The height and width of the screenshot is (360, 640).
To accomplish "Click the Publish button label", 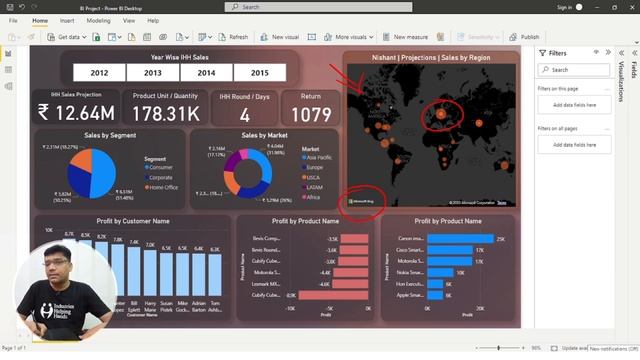I will pos(530,37).
